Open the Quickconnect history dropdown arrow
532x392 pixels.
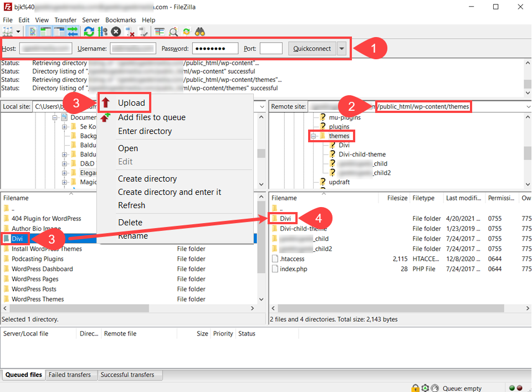point(342,49)
